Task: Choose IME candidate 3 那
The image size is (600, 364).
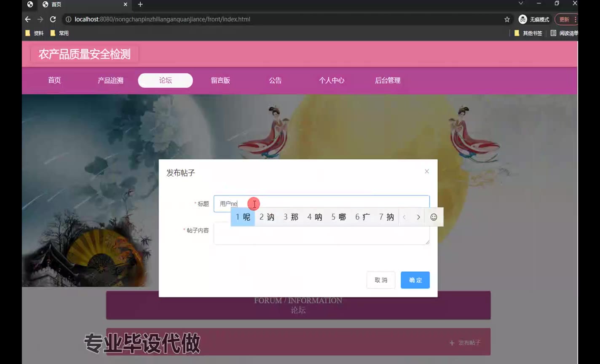Action: [x=291, y=217]
